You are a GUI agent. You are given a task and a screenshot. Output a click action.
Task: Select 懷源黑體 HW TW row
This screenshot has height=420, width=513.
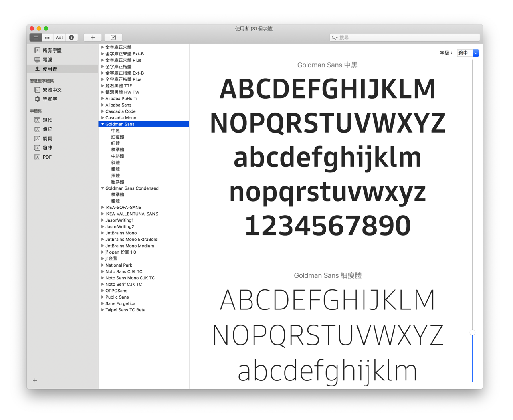coord(144,92)
